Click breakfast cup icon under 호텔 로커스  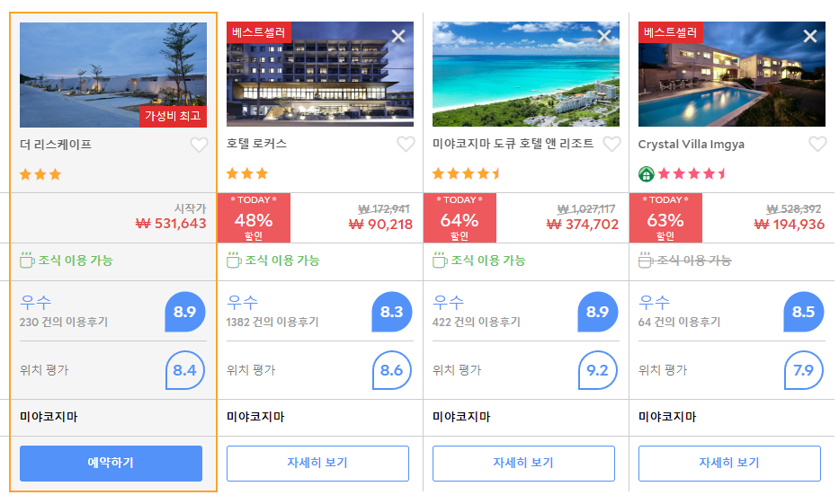tap(234, 260)
